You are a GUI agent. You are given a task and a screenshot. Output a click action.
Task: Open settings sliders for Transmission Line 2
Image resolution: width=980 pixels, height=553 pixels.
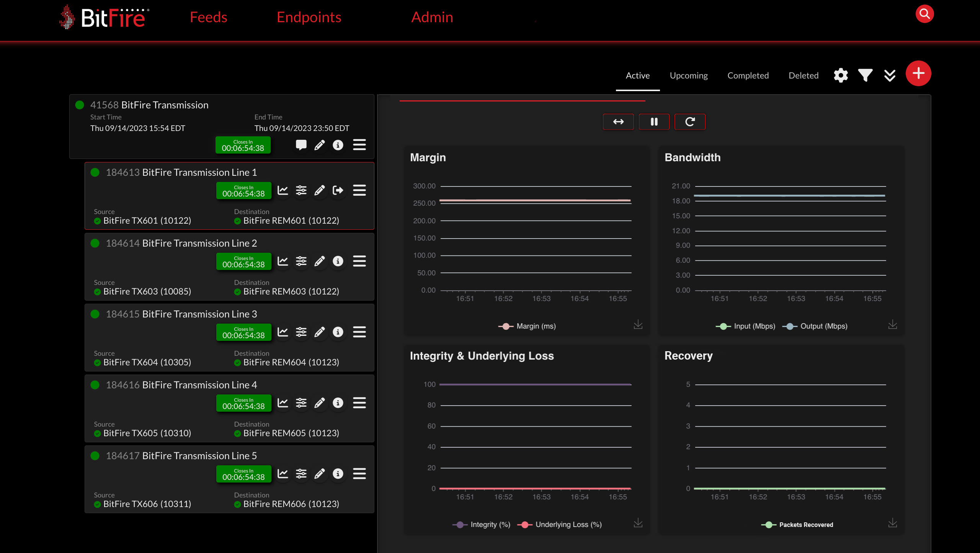301,261
